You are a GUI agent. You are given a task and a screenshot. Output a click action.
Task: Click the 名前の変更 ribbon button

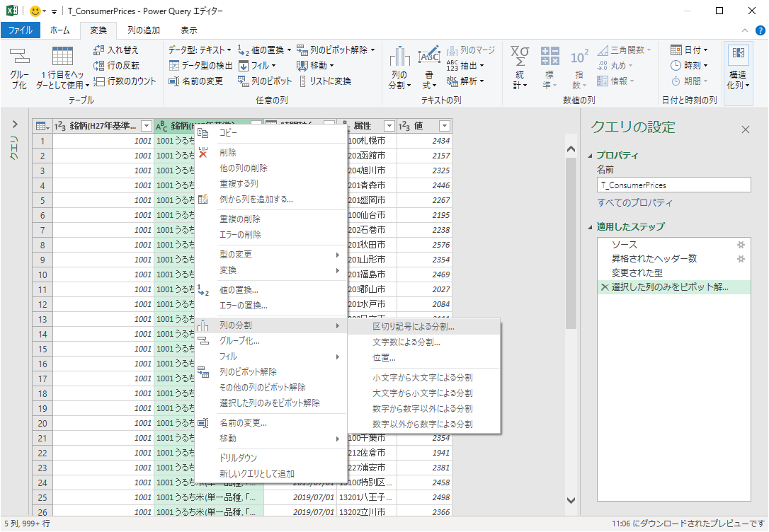[x=196, y=81]
